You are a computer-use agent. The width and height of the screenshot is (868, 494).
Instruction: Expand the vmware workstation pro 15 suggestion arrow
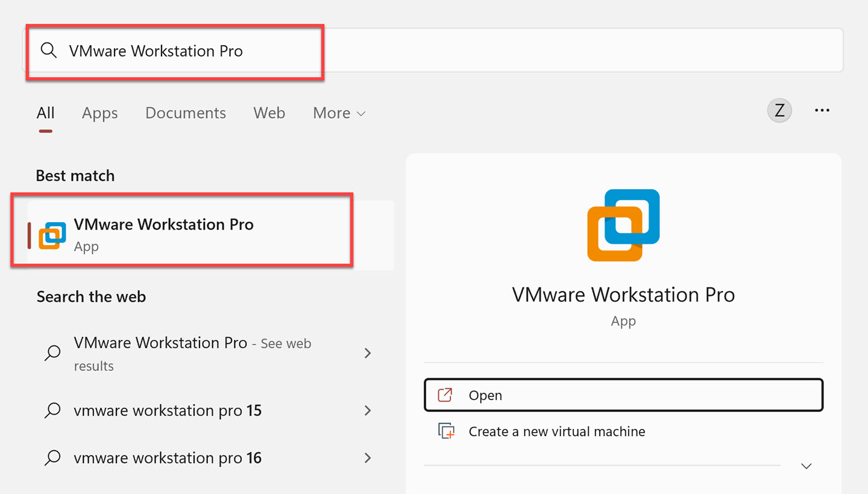click(368, 411)
